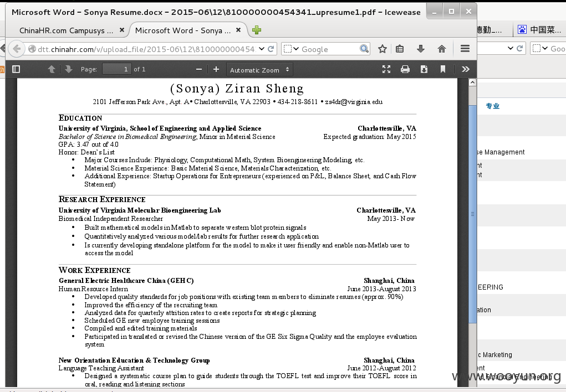Click 'Honor: Dean's List' text
The width and height of the screenshot is (566, 392).
coord(86,152)
